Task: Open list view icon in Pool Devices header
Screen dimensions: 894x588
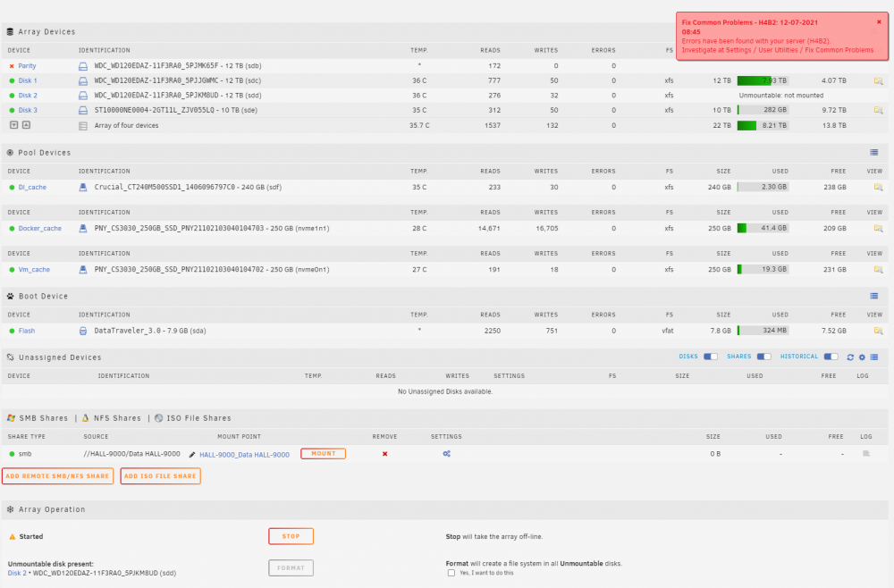Action: click(874, 152)
